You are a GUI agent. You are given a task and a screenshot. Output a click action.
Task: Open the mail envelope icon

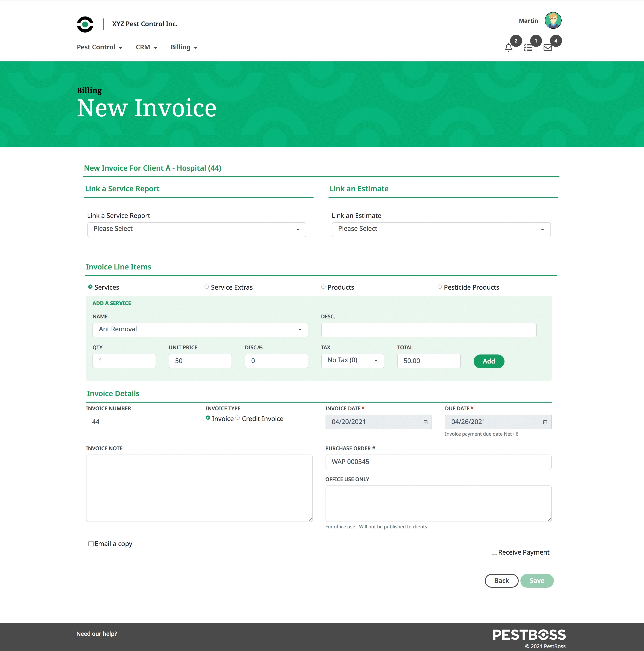(x=548, y=47)
